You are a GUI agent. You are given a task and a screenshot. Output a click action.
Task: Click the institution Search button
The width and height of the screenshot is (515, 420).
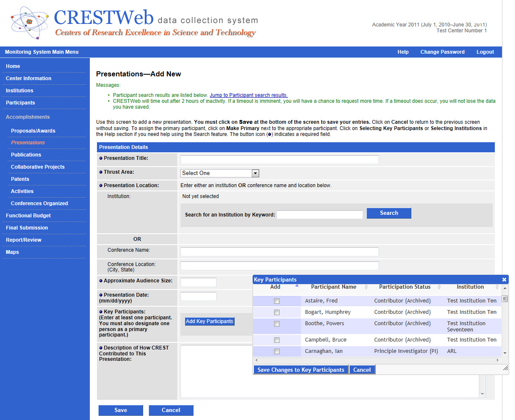coord(389,213)
